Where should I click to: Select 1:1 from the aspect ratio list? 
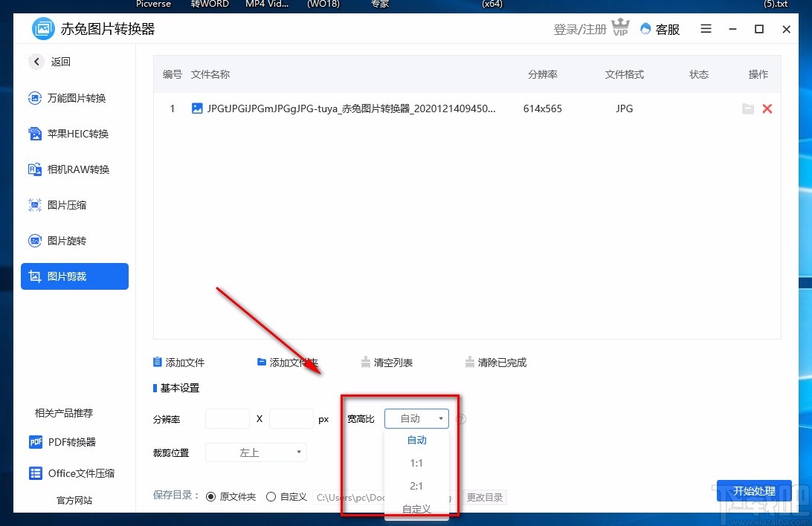(416, 463)
